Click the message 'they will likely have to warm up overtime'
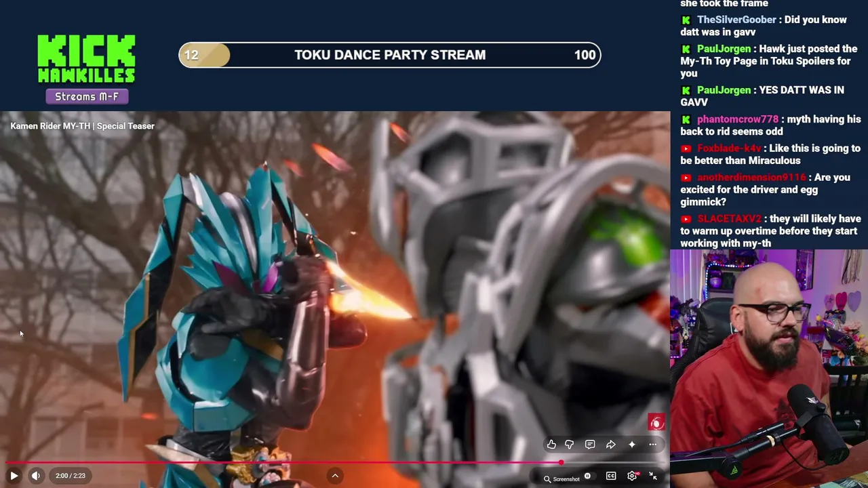This screenshot has height=488, width=868. point(771,231)
